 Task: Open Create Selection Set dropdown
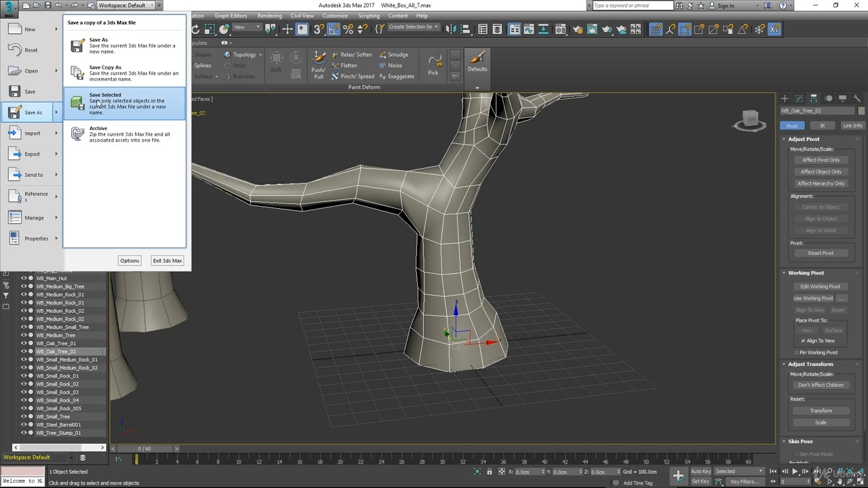click(x=413, y=27)
